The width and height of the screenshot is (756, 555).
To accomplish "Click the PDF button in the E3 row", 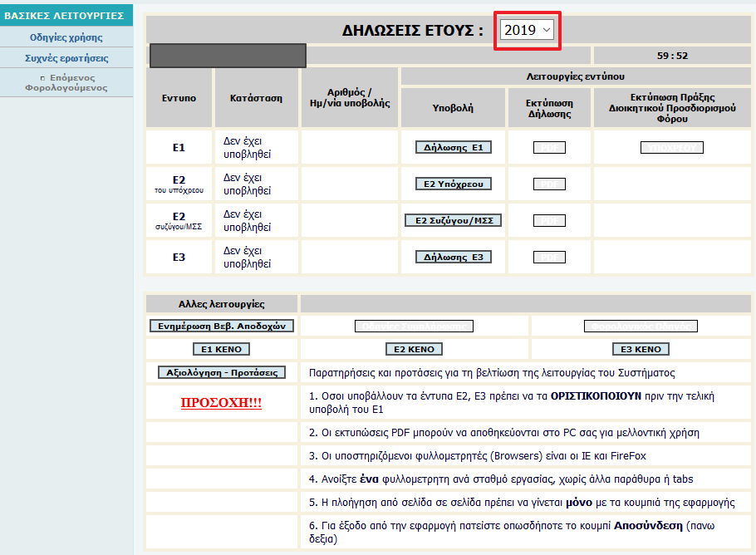I will click(x=549, y=258).
